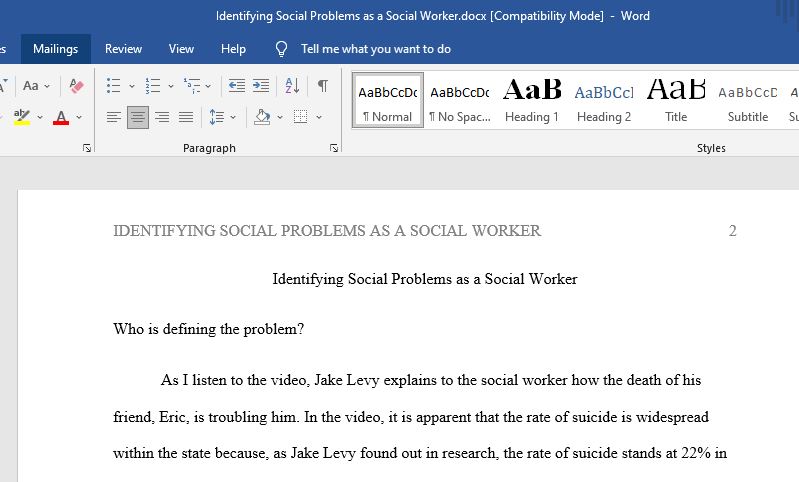The width and height of the screenshot is (799, 482).
Task: Open borders dropdown arrow
Action: point(318,117)
